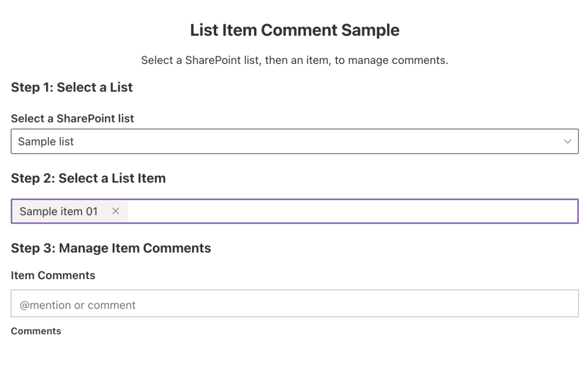Click the 'List Item Comment Sample' title

294,30
